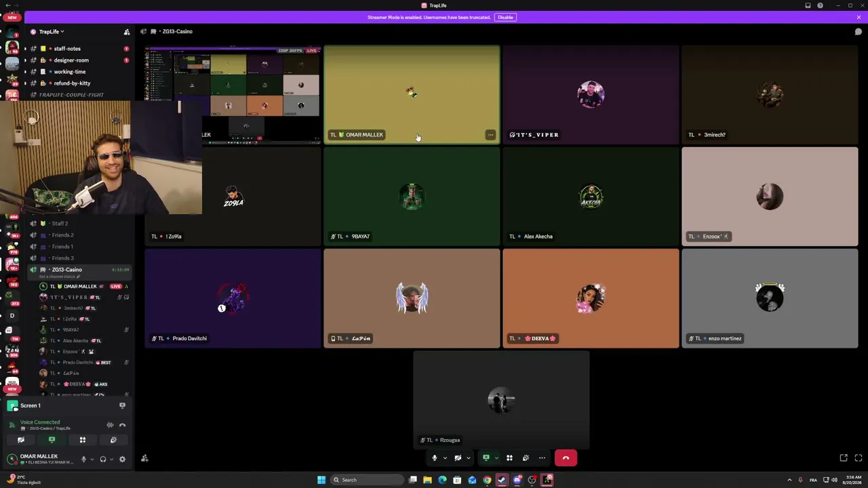
Task: Focus the 3mirech? participant tile
Action: pyautogui.click(x=770, y=95)
